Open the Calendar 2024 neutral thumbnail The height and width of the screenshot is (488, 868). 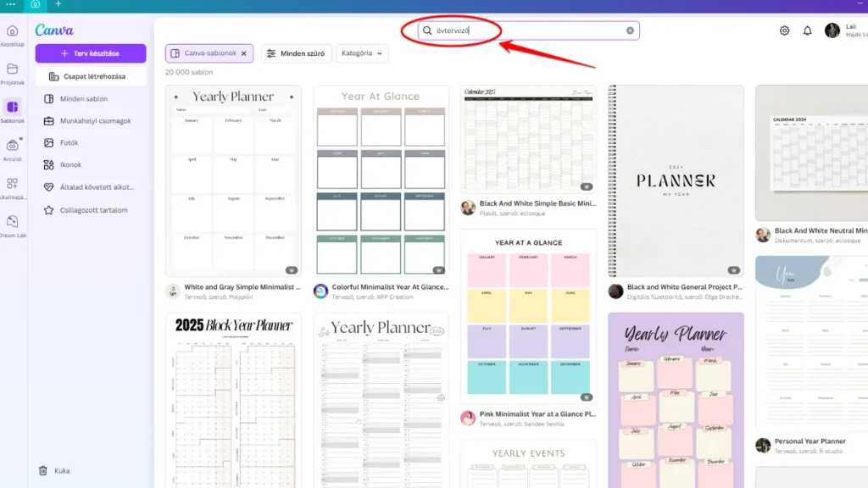tap(811, 152)
